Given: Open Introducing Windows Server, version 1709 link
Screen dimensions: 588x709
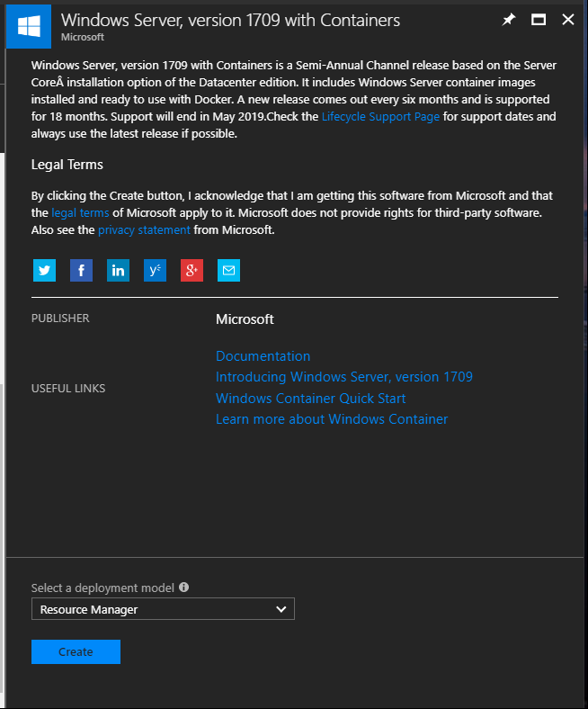Looking at the screenshot, I should click(x=344, y=377).
